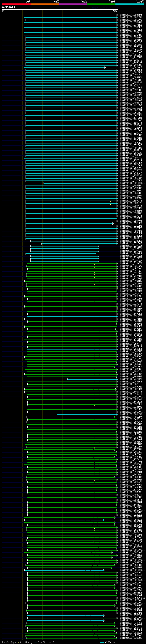The height and width of the screenshot is (644, 146).
Task: Open the UniRef100_Q308L5 entry
Action: pyautogui.click(x=131, y=25)
